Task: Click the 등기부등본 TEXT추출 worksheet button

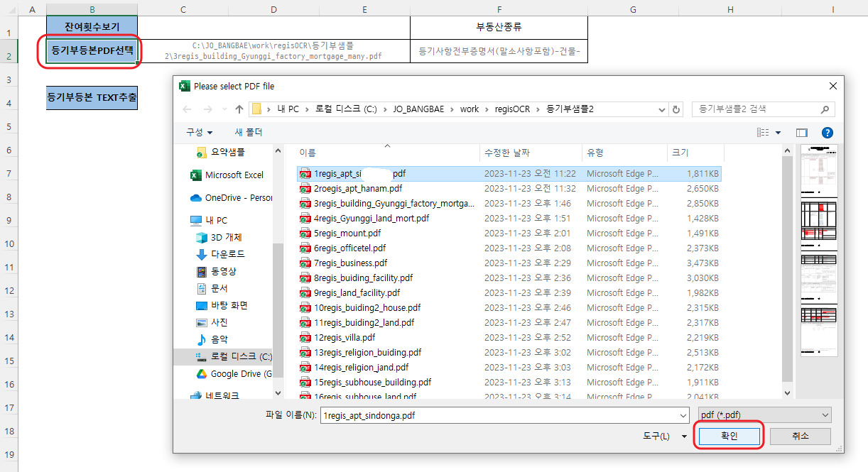Action: click(91, 98)
